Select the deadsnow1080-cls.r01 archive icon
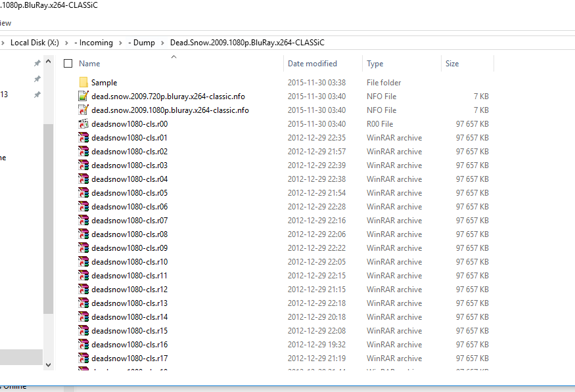 coord(83,138)
